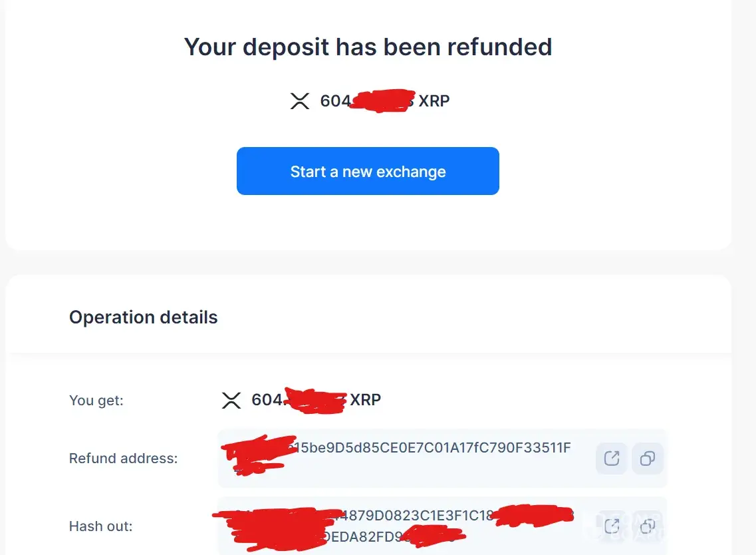Open refund address in external explorer

(611, 459)
